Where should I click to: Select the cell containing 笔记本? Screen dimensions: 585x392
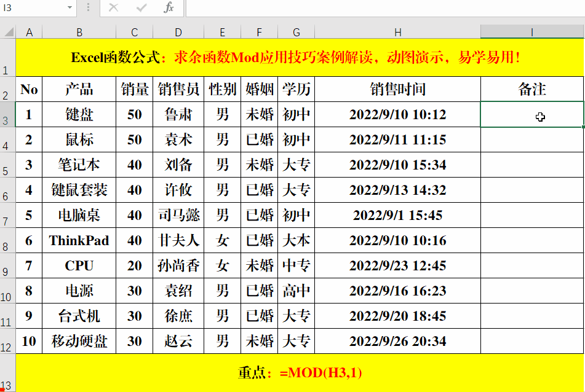[79, 165]
